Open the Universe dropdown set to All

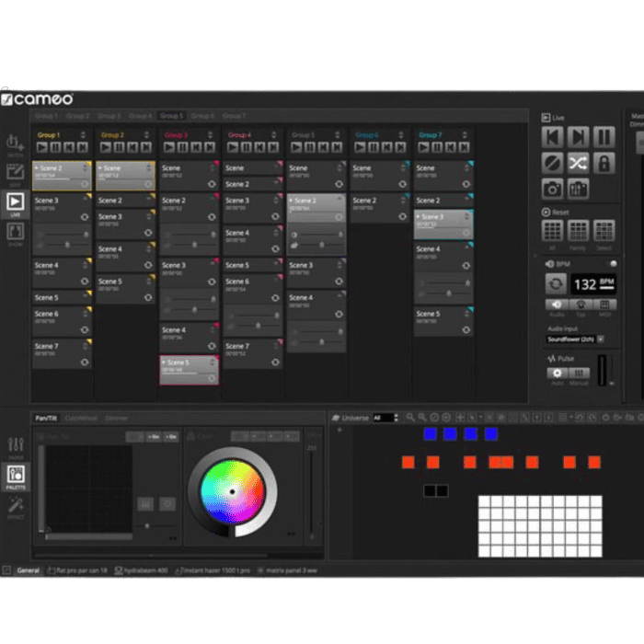[384, 418]
